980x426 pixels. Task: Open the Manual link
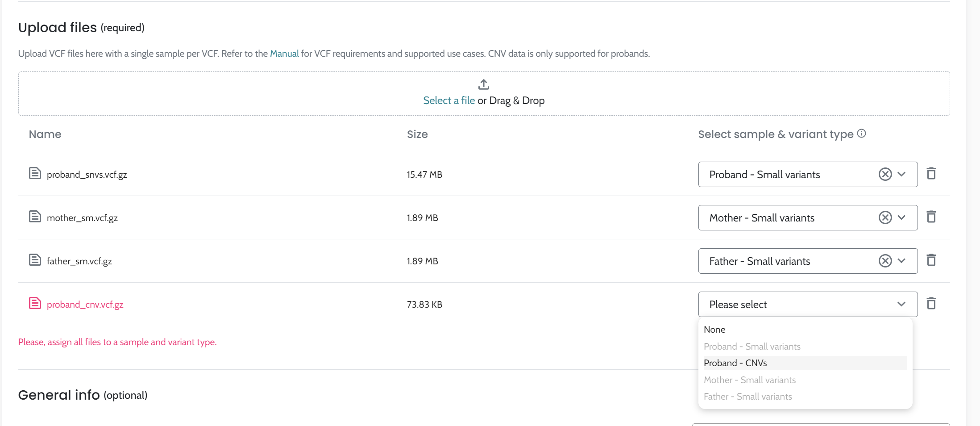tap(284, 54)
